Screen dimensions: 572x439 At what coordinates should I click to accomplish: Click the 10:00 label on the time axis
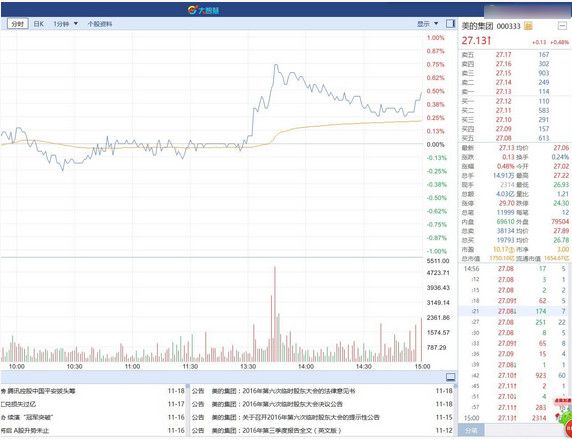[x=16, y=366]
